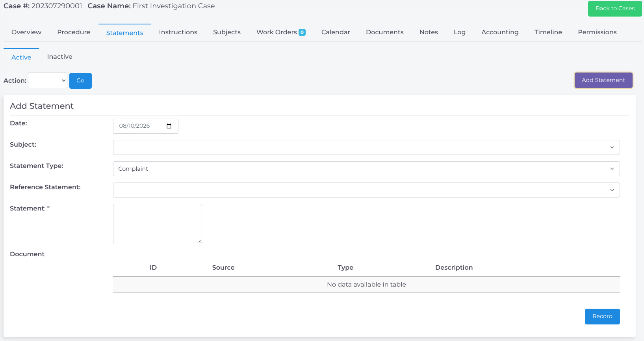Click the Add Statement button
Screen dimensions: 644x341
click(x=603, y=80)
